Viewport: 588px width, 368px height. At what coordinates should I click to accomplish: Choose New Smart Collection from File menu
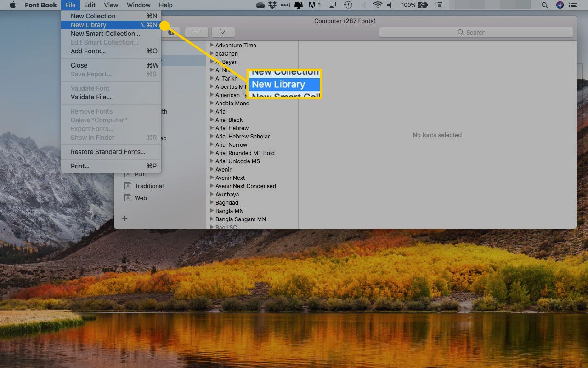pos(111,34)
